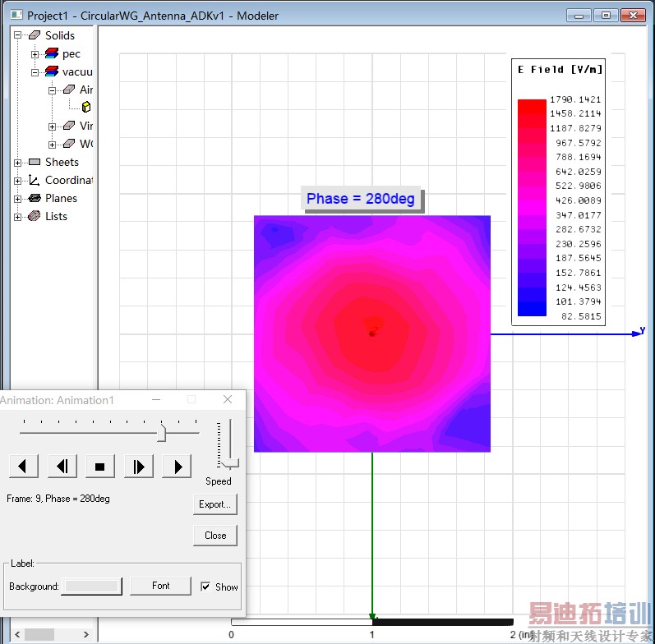Click the pec material icon
This screenshot has width=655, height=644.
(51, 53)
